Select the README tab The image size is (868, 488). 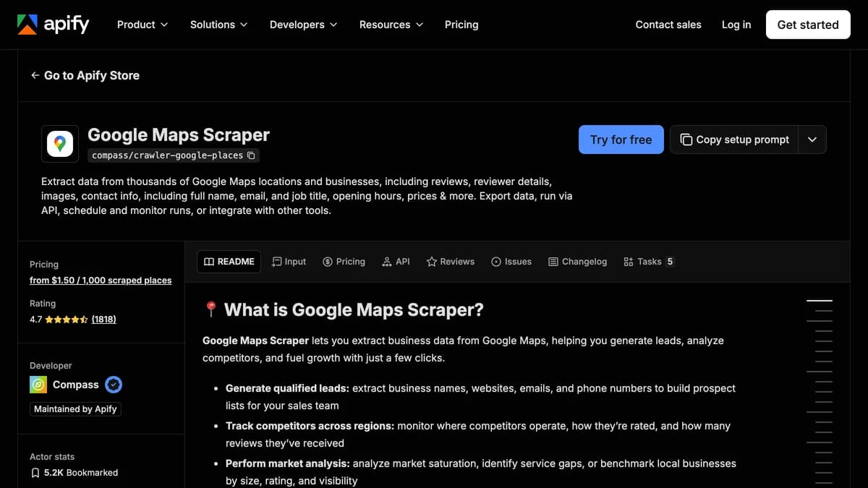click(229, 262)
